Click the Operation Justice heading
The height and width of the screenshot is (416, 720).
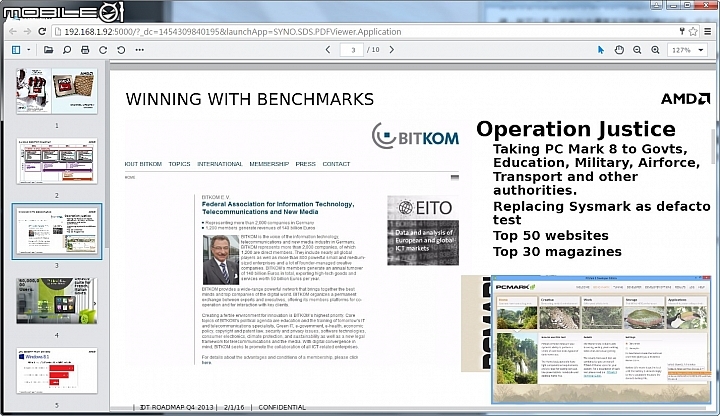(x=576, y=129)
